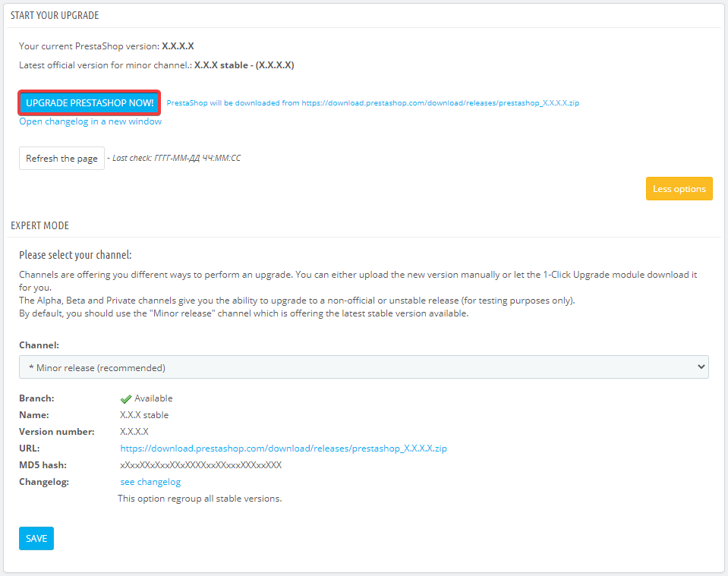The width and height of the screenshot is (728, 576).
Task: Click the download notice beside the upgrade button
Action: 373,103
